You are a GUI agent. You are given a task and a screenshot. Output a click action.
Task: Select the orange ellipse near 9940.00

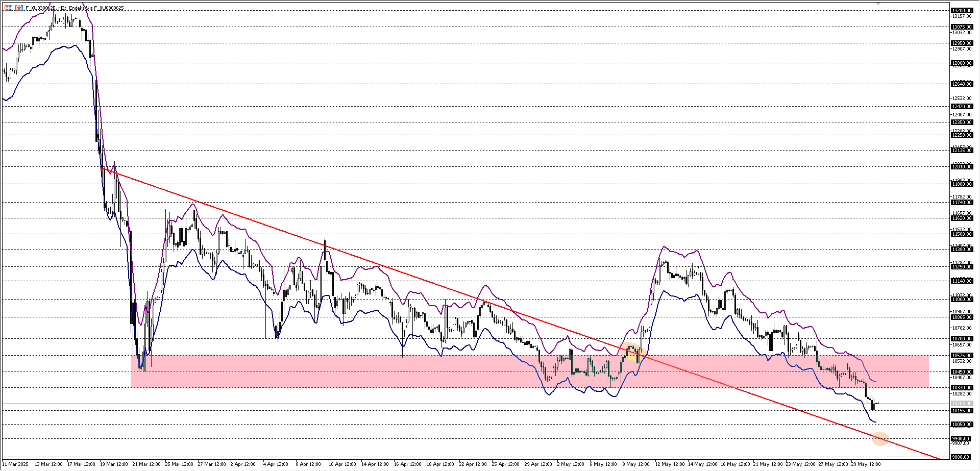coord(880,439)
